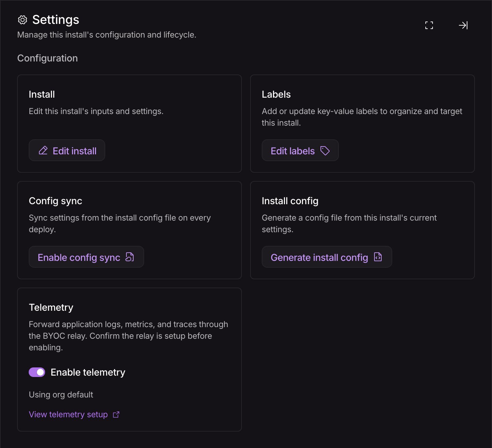Image resolution: width=492 pixels, height=448 pixels.
Task: Toggle the Enable telemetry switch
Action: [x=37, y=372]
